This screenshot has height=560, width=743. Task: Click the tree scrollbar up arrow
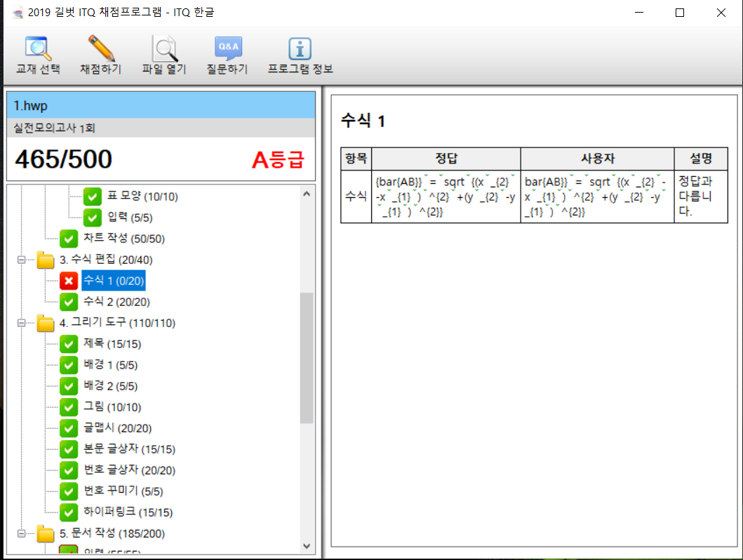[x=307, y=194]
